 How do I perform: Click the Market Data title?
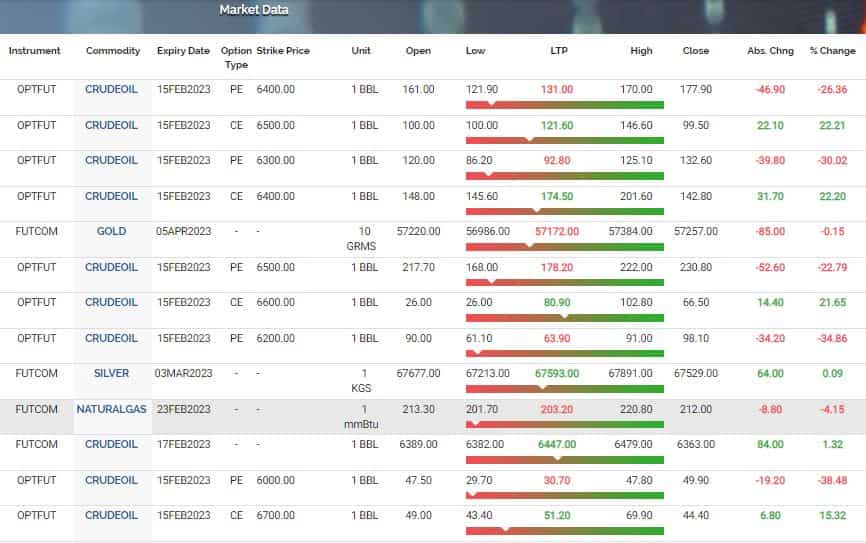254,10
